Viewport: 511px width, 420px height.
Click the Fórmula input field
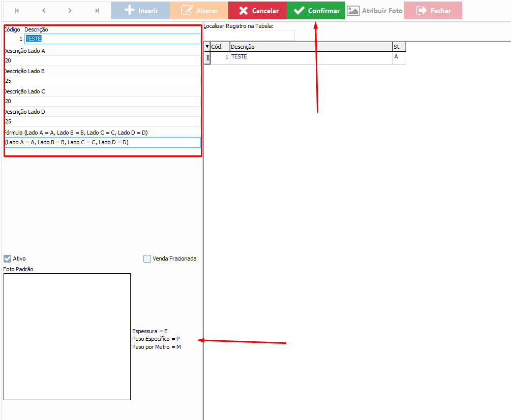coord(102,143)
